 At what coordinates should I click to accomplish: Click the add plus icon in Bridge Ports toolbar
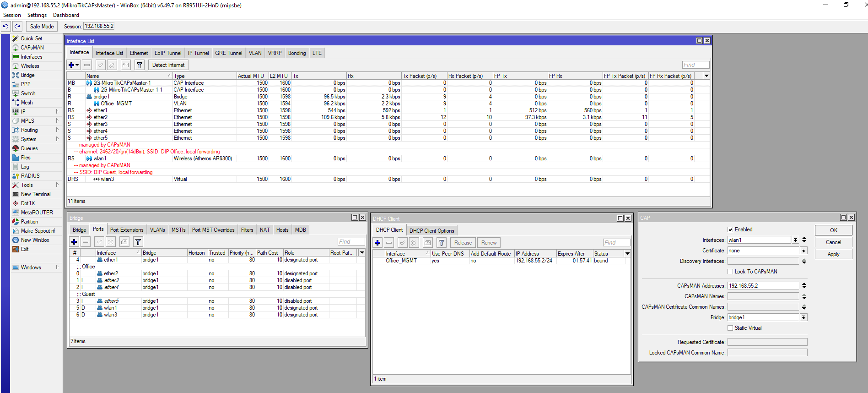click(x=74, y=241)
